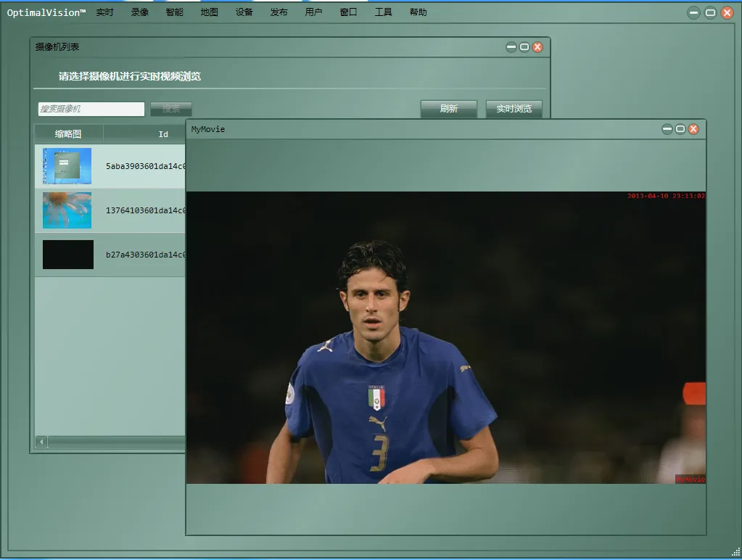Open the 帮助 menu
The width and height of the screenshot is (742, 560).
[418, 12]
